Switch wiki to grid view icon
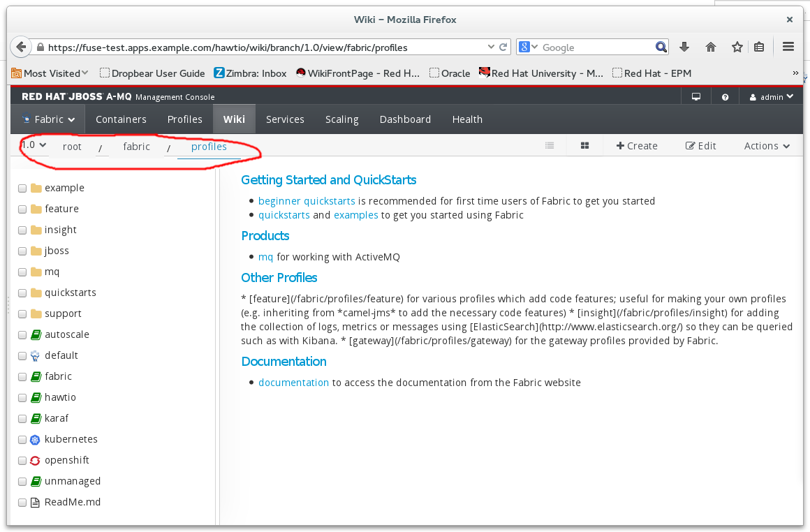The height and width of the screenshot is (532, 810). click(584, 146)
